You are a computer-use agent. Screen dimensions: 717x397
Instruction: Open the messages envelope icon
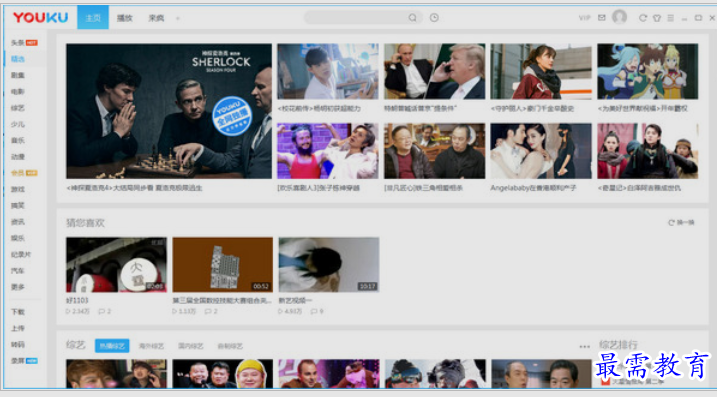click(602, 18)
